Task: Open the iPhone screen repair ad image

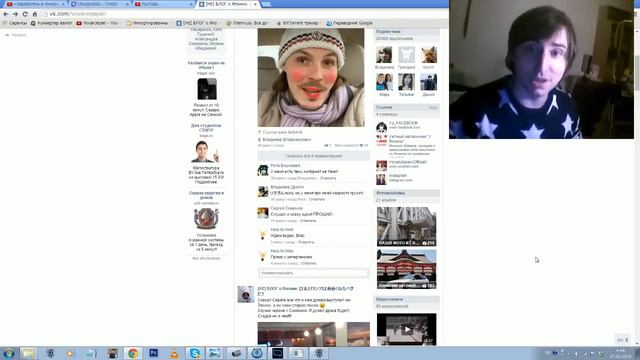Action: (207, 89)
